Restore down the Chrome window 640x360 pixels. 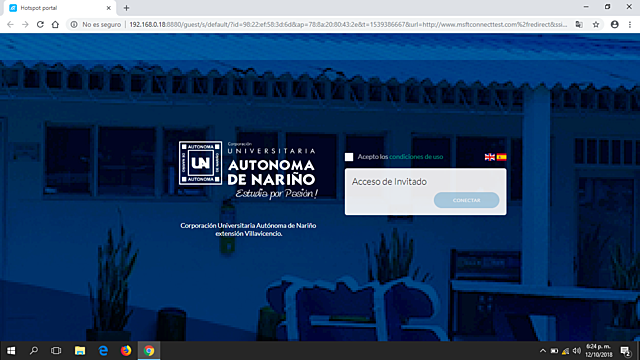pyautogui.click(x=608, y=7)
